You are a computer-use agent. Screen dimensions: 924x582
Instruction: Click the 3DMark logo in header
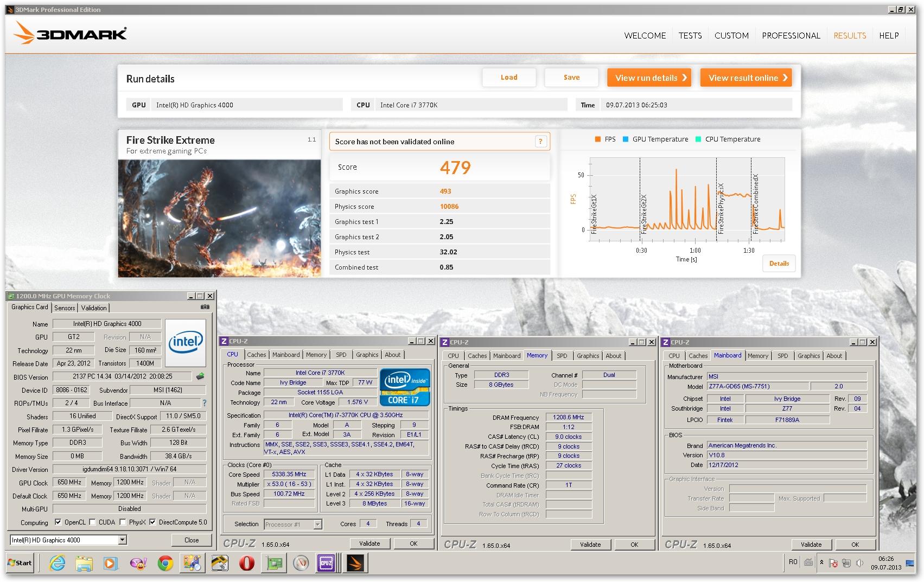[71, 34]
